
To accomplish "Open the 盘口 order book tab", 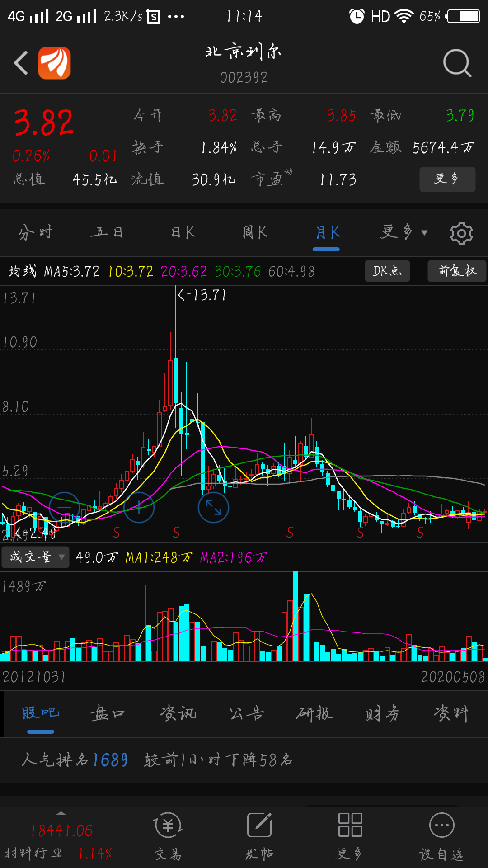I will click(108, 713).
